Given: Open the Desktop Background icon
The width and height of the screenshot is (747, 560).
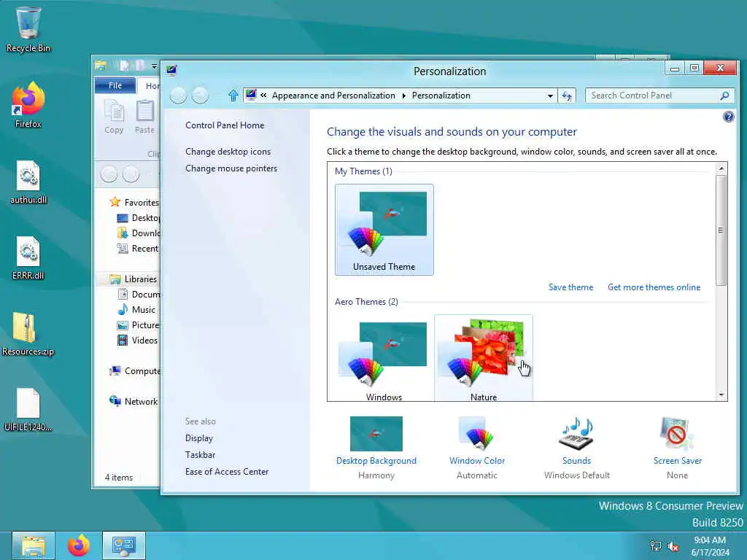Looking at the screenshot, I should (376, 434).
